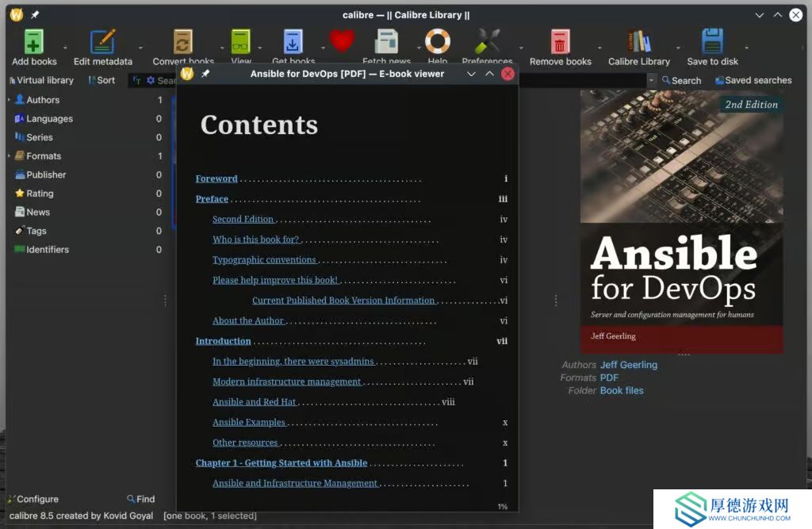Open Edit metadata tool
The height and width of the screenshot is (529, 812).
[102, 41]
